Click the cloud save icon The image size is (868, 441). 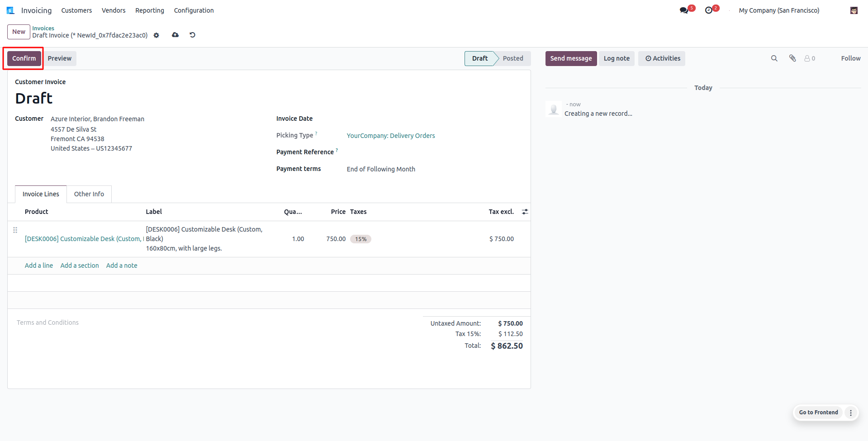point(175,35)
